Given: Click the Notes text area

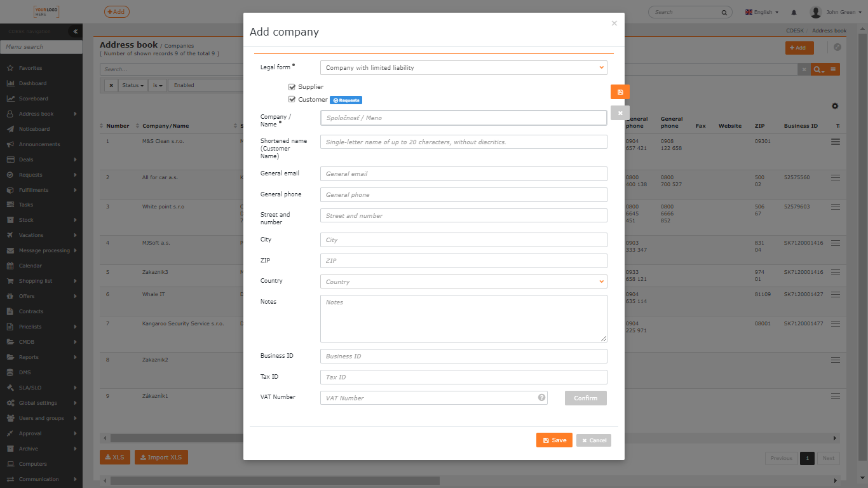Looking at the screenshot, I should [464, 319].
